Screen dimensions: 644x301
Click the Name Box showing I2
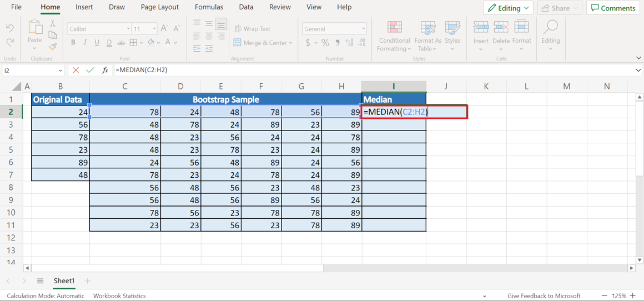click(x=33, y=70)
